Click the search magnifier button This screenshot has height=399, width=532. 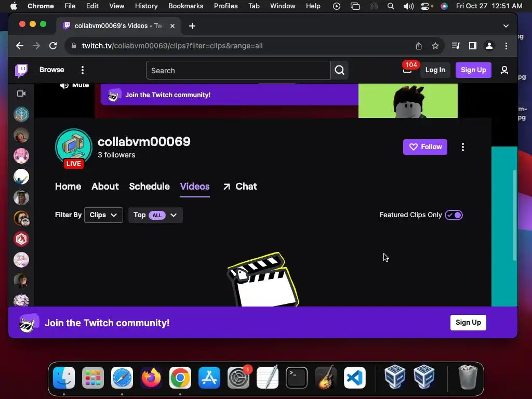[340, 70]
